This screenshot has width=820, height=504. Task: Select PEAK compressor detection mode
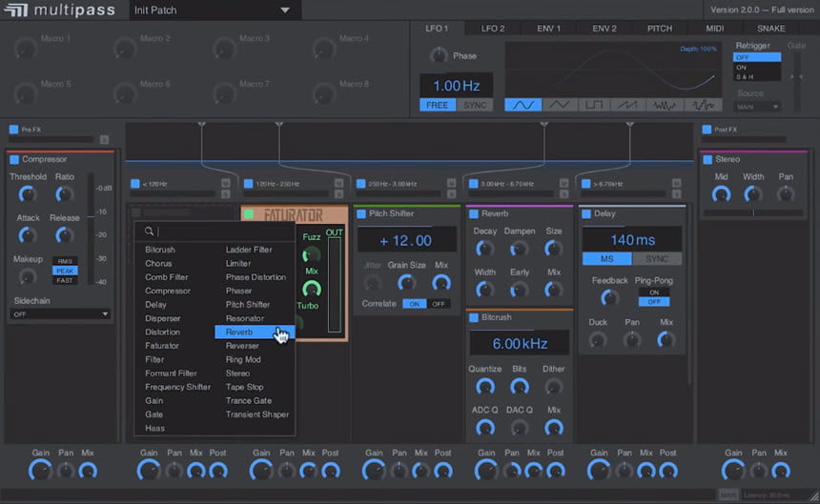click(x=65, y=272)
